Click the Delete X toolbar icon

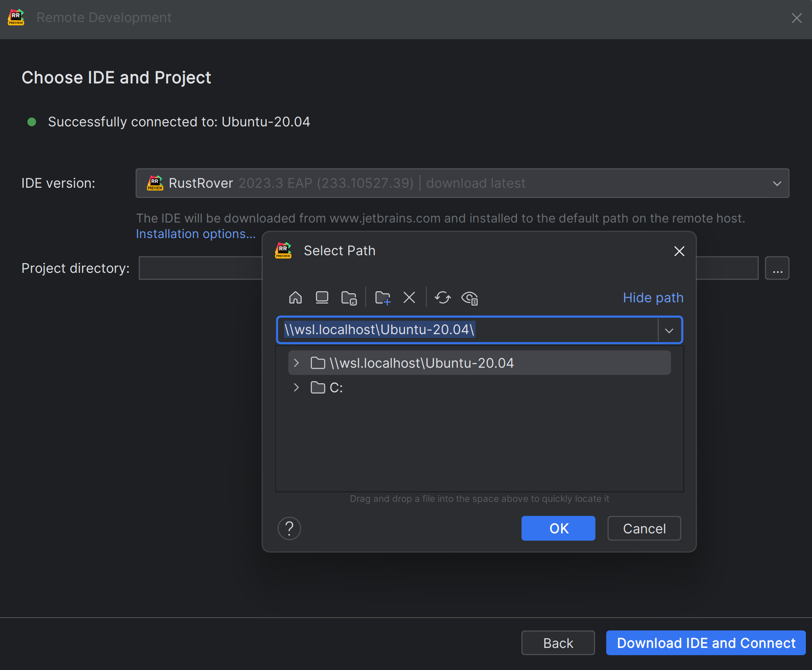click(409, 297)
